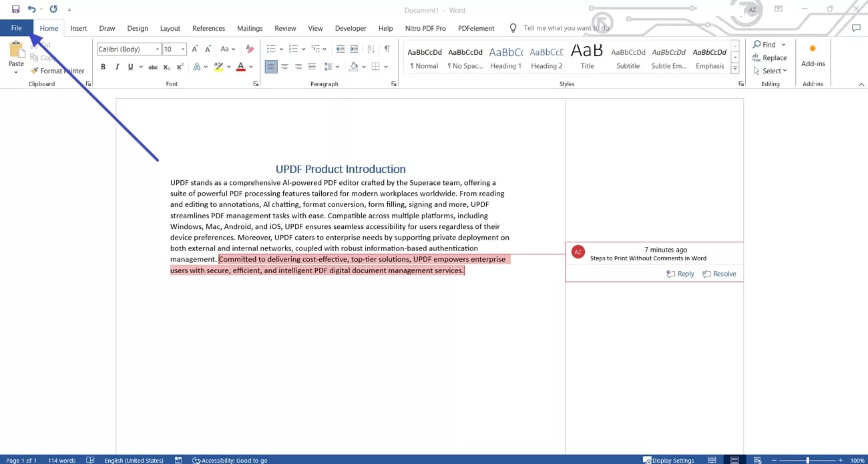Switch to the Design tab
This screenshot has height=464, width=868.
pos(138,28)
